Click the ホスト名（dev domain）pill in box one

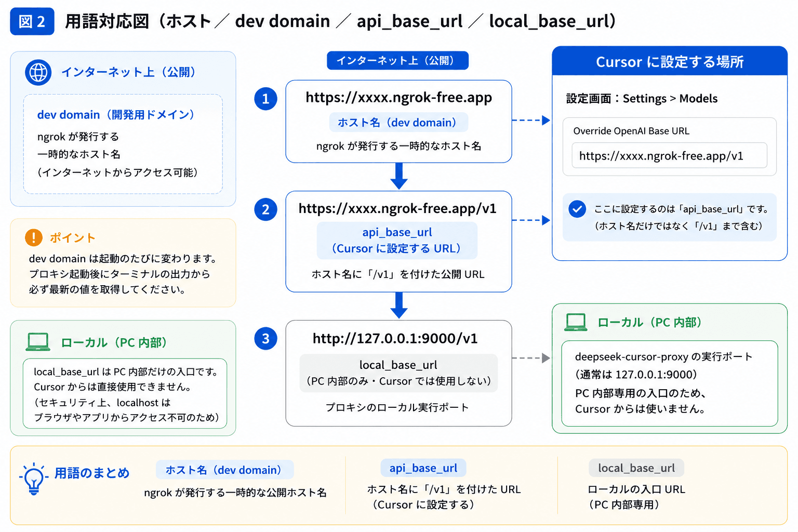click(398, 123)
